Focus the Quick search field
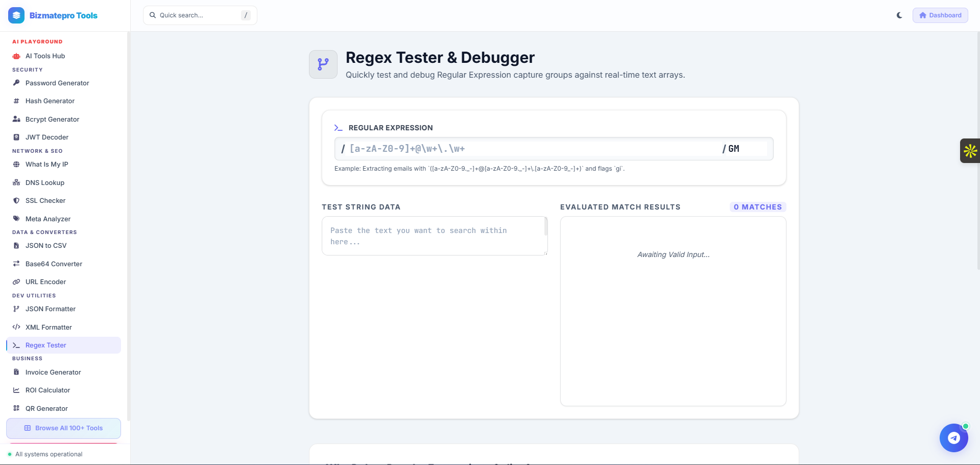Viewport: 980px width, 465px height. pos(200,15)
